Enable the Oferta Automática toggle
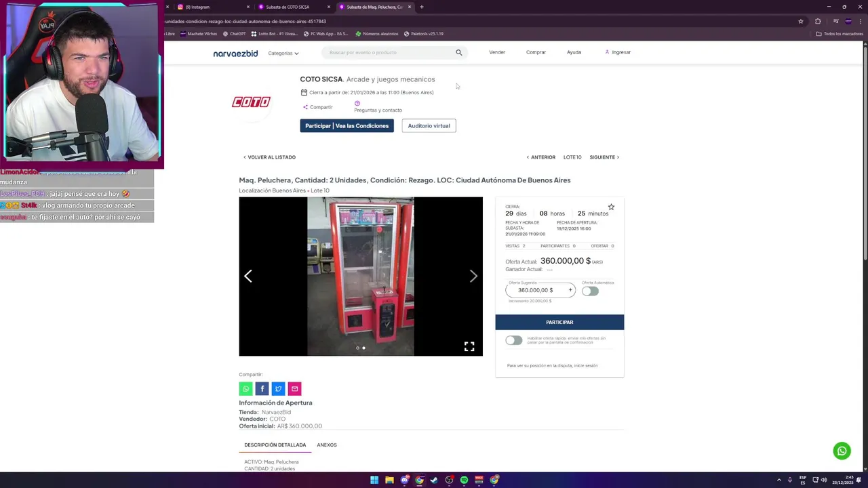The width and height of the screenshot is (868, 488). tap(590, 291)
